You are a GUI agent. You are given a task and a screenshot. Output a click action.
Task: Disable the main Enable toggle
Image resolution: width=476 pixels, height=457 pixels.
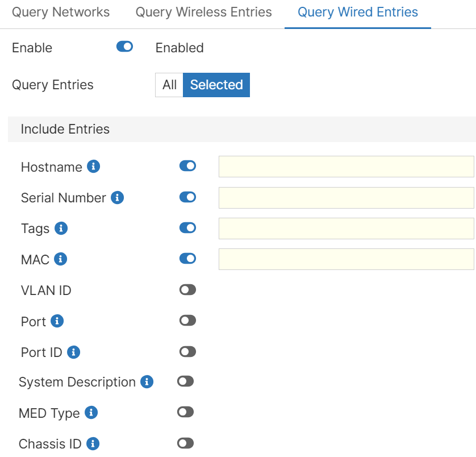(x=124, y=47)
